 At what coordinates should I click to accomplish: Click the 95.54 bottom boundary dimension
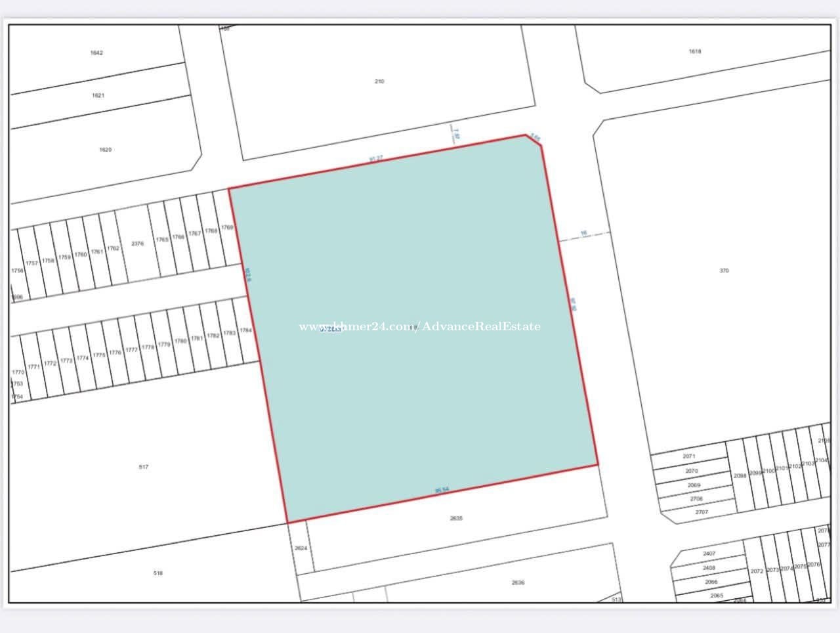442,490
